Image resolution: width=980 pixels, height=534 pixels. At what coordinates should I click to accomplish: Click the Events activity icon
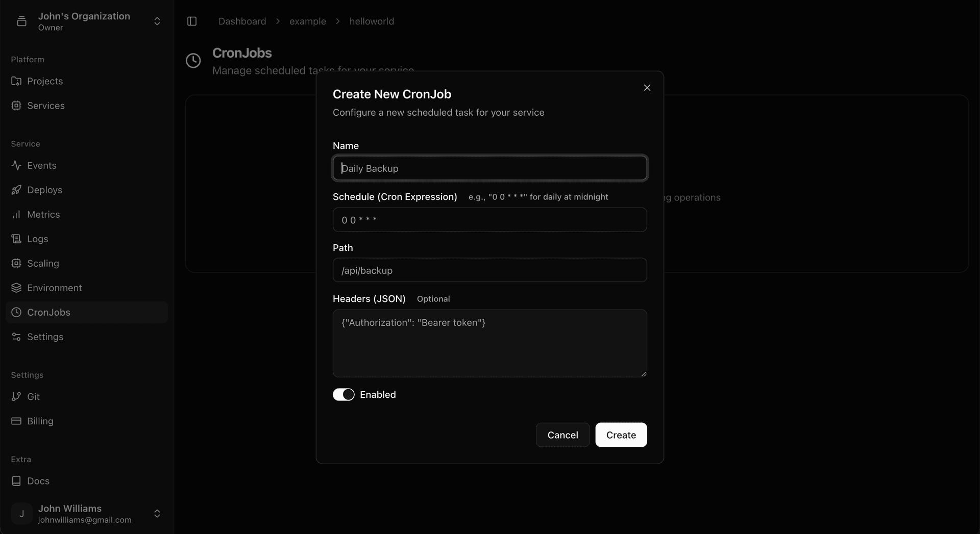tap(16, 166)
